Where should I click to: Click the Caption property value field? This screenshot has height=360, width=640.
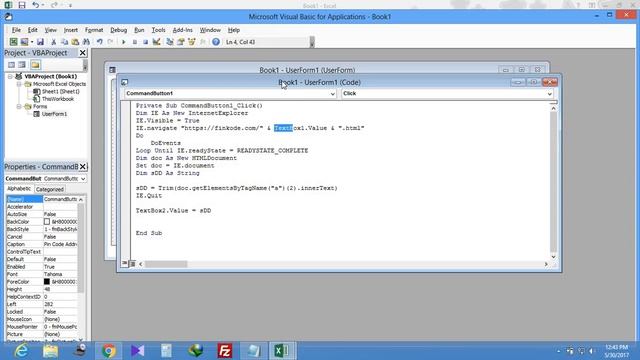(x=60, y=244)
